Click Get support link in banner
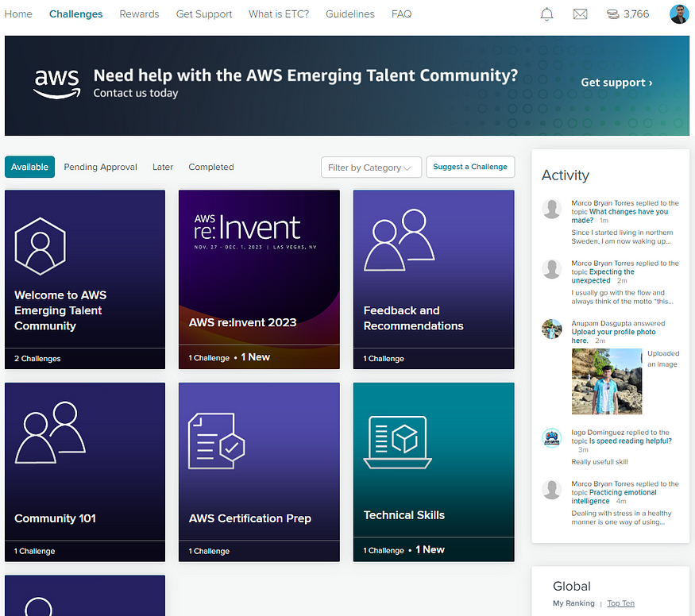The image size is (695, 616). pyautogui.click(x=616, y=83)
